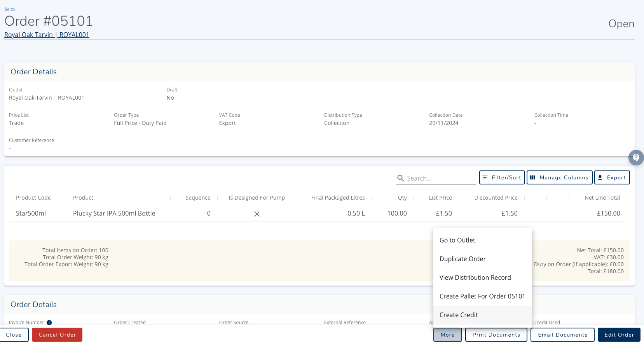
Task: Click the Collection Date value 29/11/2024
Action: pos(444,123)
